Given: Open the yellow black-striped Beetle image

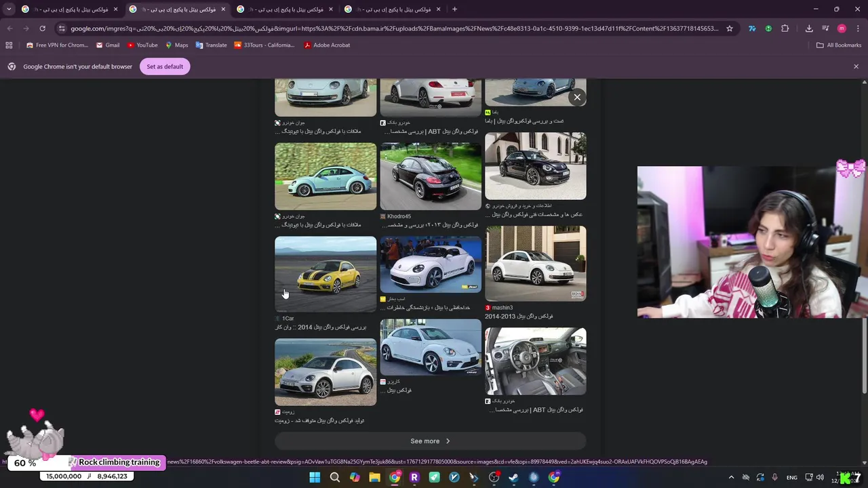Looking at the screenshot, I should [x=325, y=274].
